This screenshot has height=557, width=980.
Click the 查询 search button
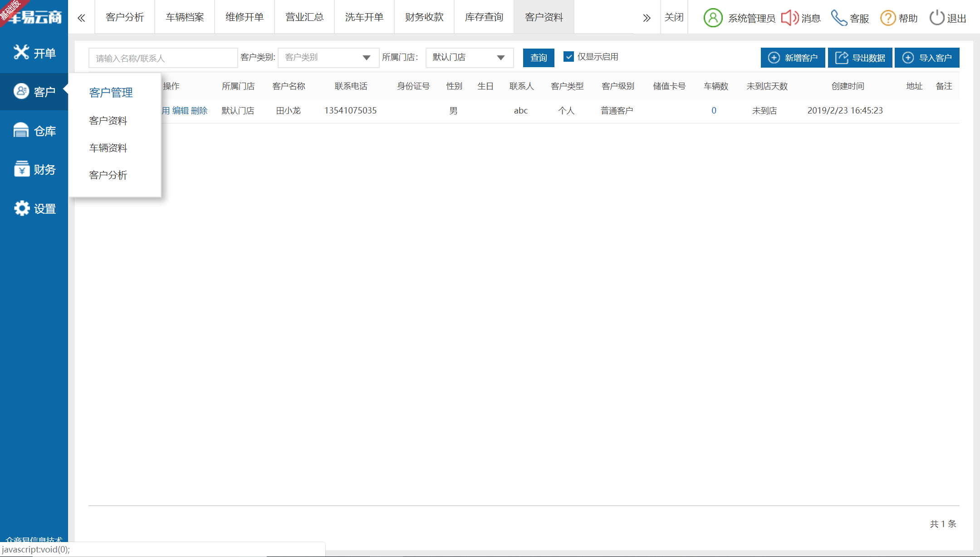[539, 58]
